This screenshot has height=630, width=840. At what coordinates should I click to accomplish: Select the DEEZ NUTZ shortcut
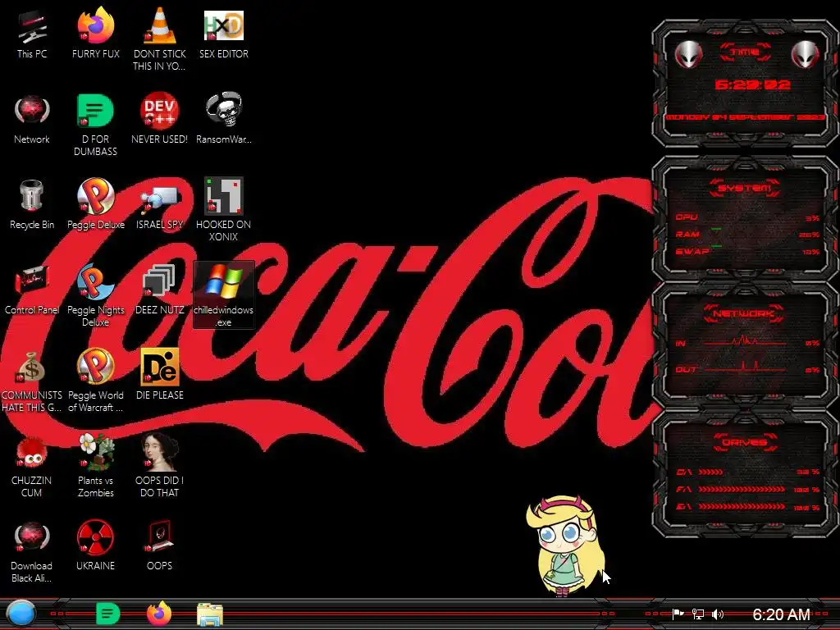[160, 290]
